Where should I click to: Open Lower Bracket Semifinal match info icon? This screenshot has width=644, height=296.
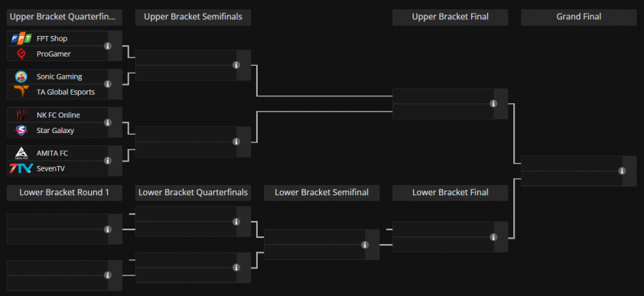365,245
